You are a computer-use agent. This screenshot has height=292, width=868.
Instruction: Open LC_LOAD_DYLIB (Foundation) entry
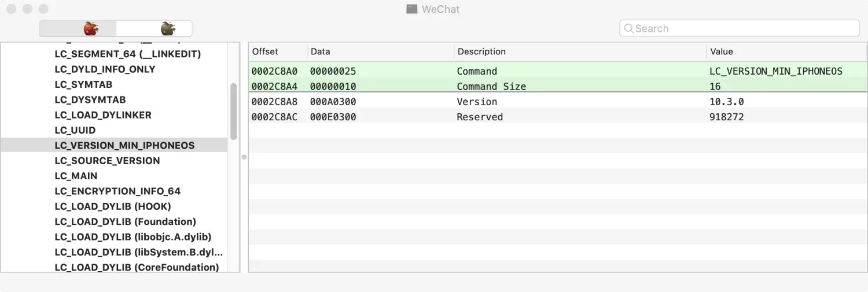(x=125, y=221)
